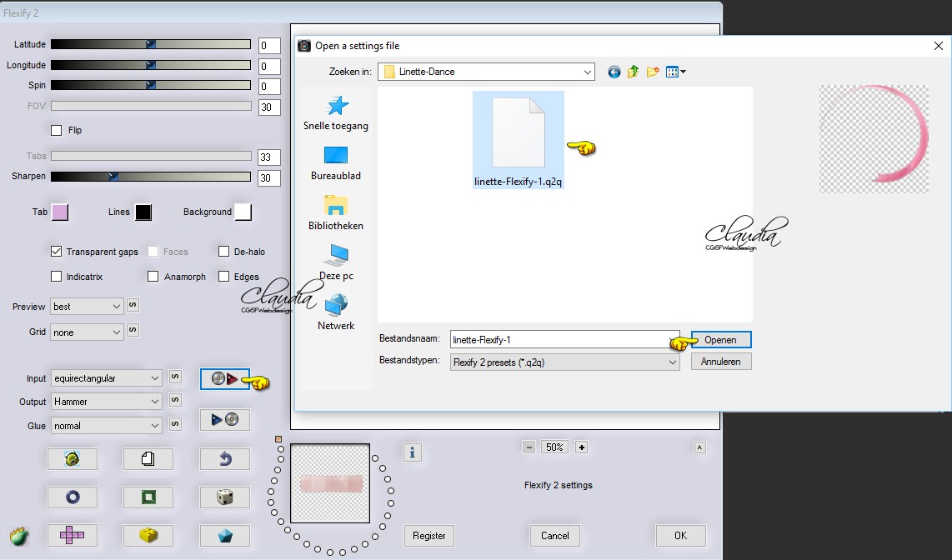Screen dimensions: 952x560
Task: Open Deze pc in the sidebar
Action: click(336, 262)
